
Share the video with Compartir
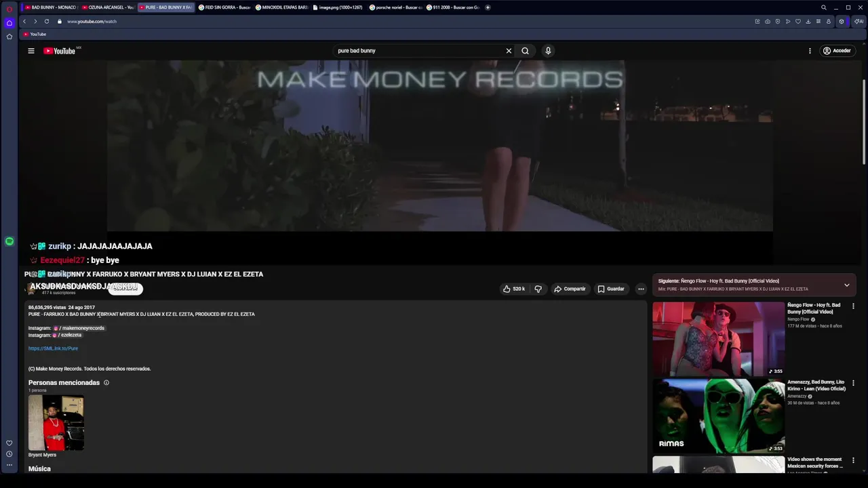570,289
